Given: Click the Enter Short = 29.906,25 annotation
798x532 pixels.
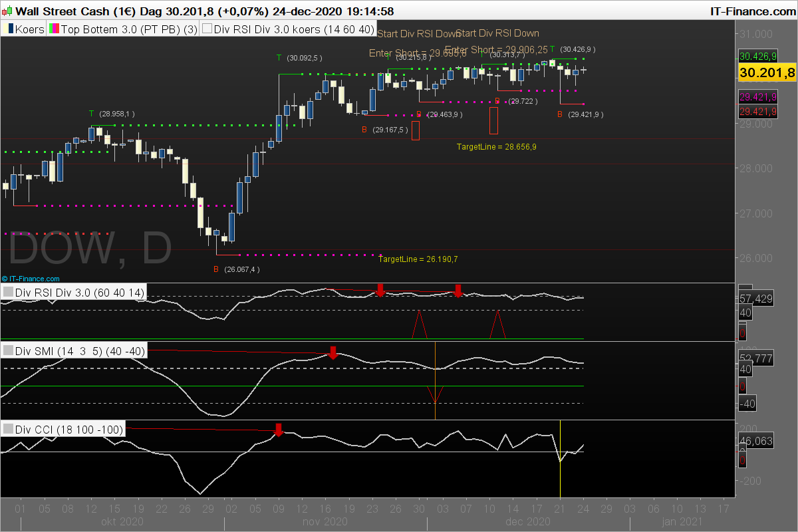Looking at the screenshot, I should tap(496, 49).
